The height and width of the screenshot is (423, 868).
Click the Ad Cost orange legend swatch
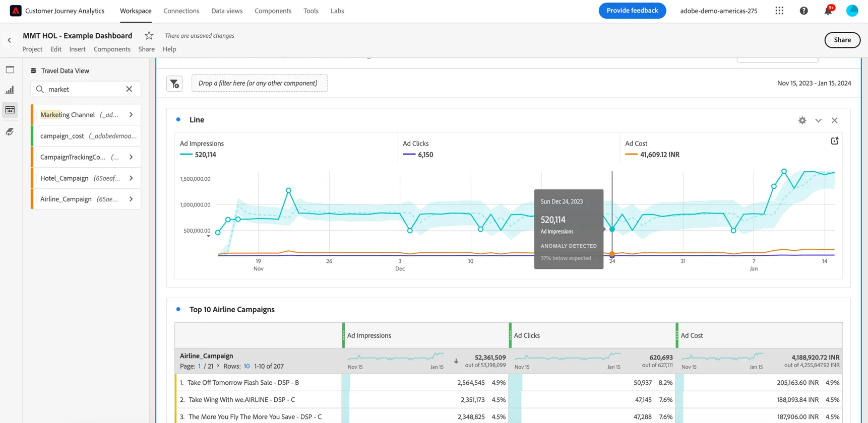pos(631,155)
